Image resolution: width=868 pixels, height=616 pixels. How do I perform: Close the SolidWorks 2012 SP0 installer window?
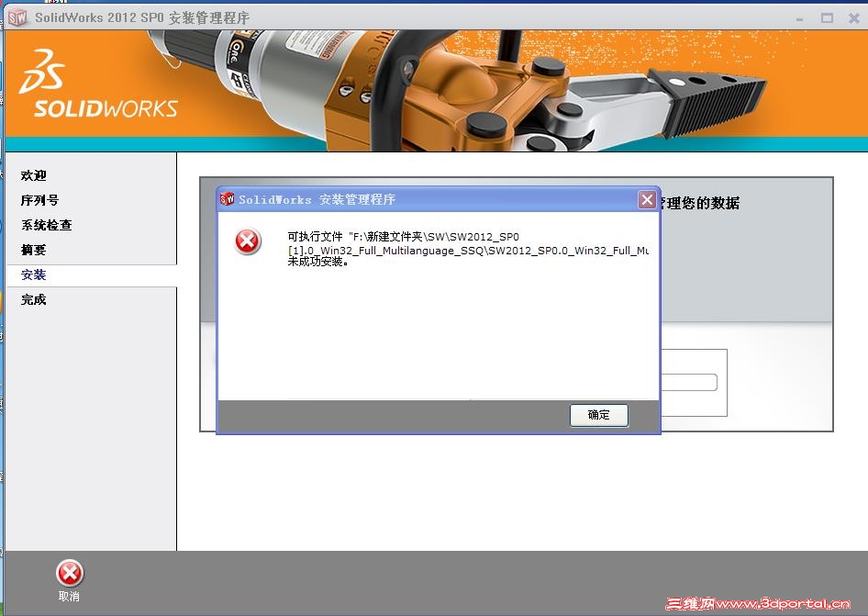[x=854, y=18]
